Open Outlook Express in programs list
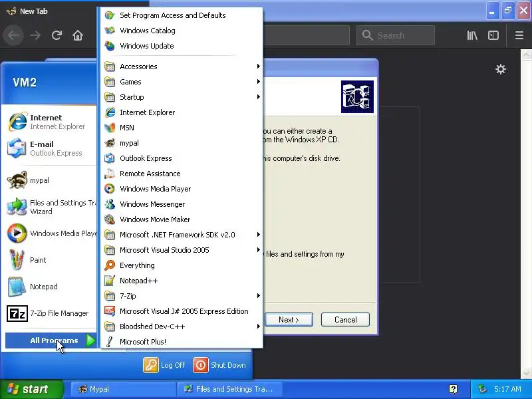 coord(180,158)
